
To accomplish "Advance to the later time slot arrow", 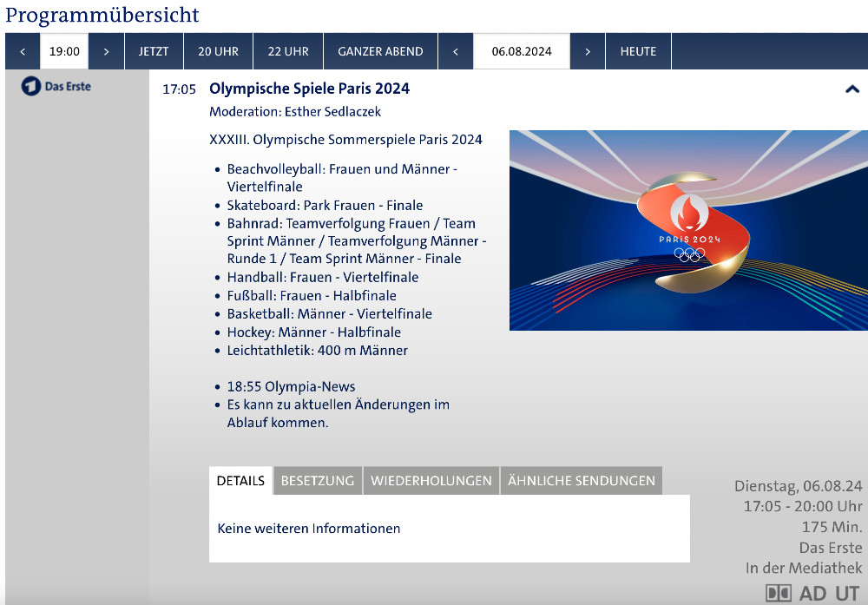I will [106, 51].
